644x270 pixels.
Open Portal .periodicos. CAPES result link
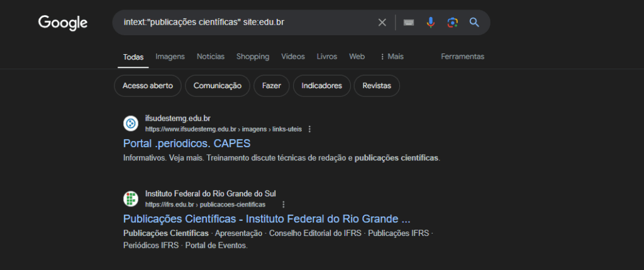(187, 143)
